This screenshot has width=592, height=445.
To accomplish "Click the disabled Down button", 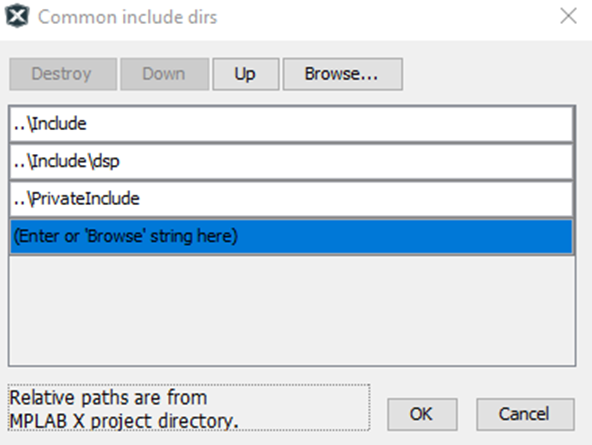I will (x=164, y=74).
